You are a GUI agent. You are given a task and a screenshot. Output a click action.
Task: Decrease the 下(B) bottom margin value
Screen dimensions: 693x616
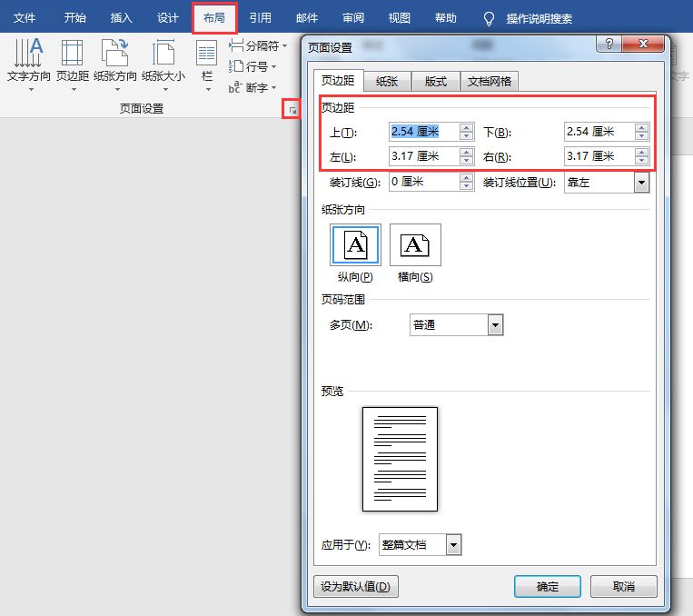642,135
